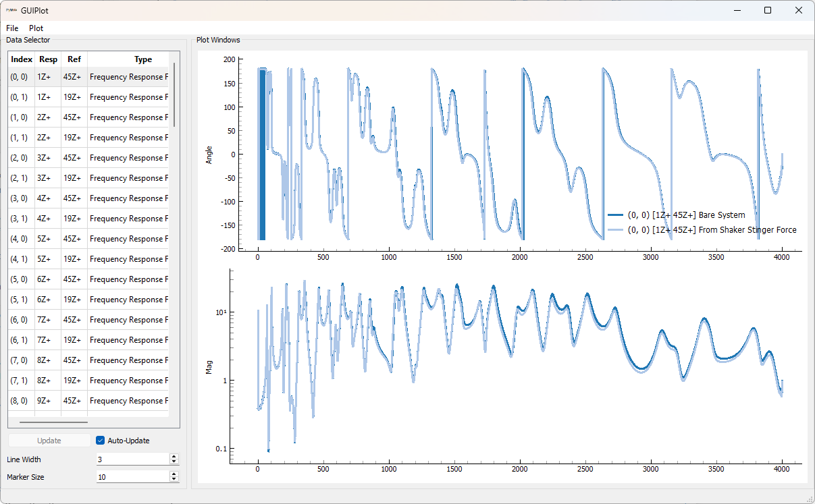The width and height of the screenshot is (815, 504).
Task: Click the Resp column header
Action: coord(48,59)
